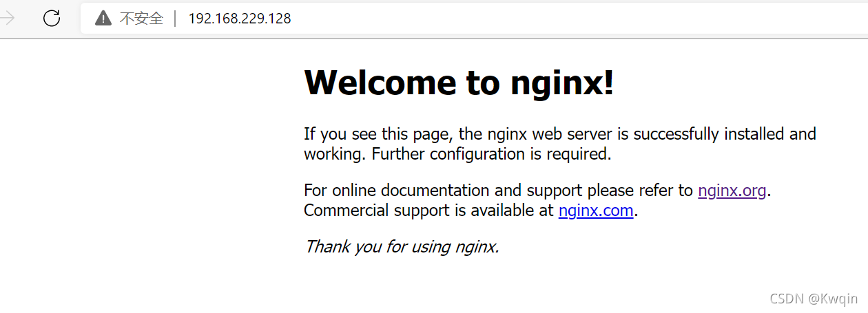Viewport: 868px width, 313px height.
Task: Click the 不安全 security label
Action: (141, 19)
